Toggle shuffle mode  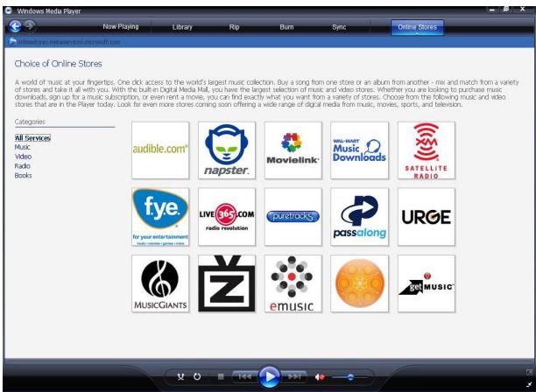pos(180,376)
